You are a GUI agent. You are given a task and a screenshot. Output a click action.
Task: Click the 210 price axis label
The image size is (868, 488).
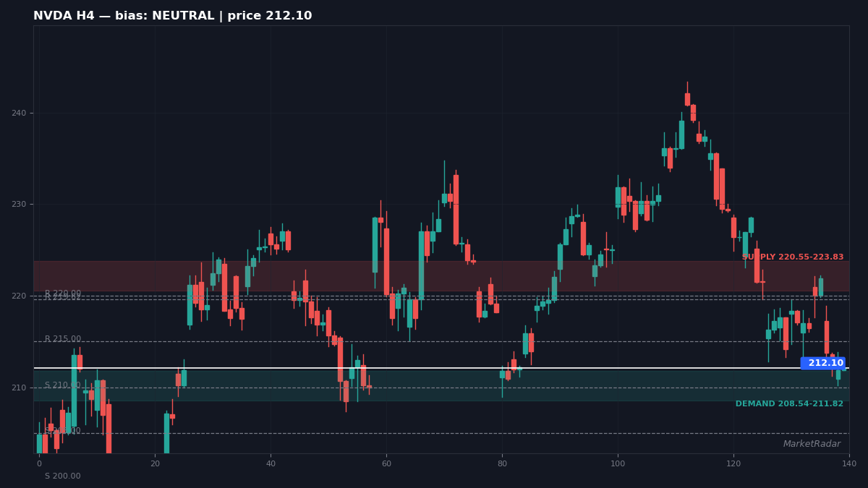pos(19,388)
